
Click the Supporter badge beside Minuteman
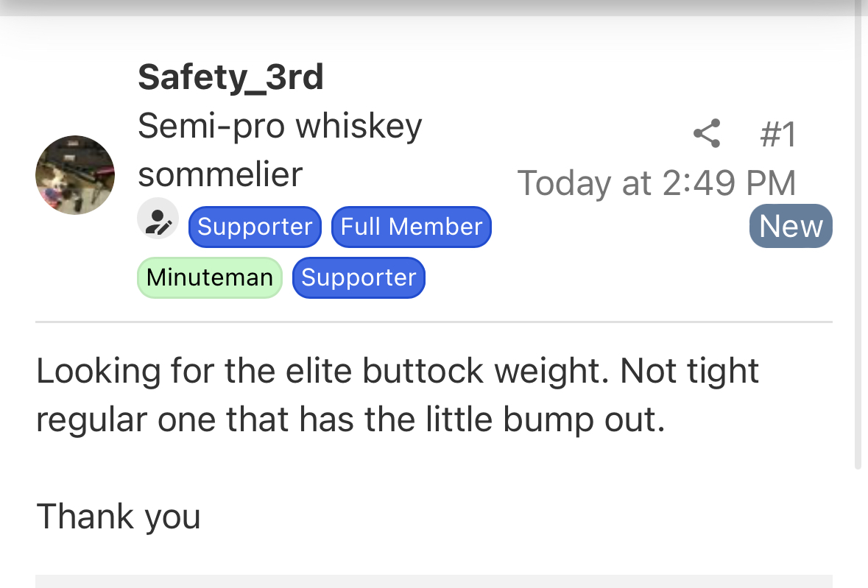[359, 277]
